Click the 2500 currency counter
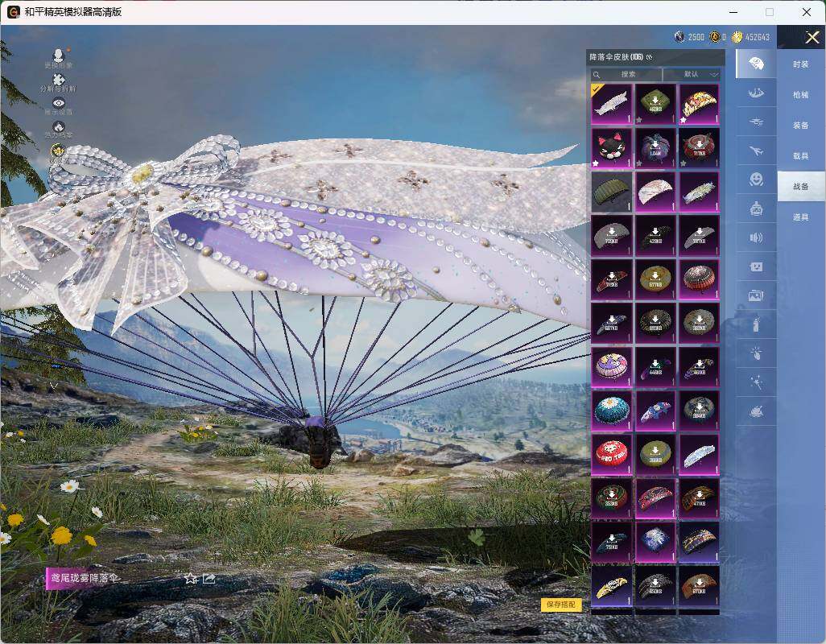This screenshot has height=644, width=826. point(690,37)
